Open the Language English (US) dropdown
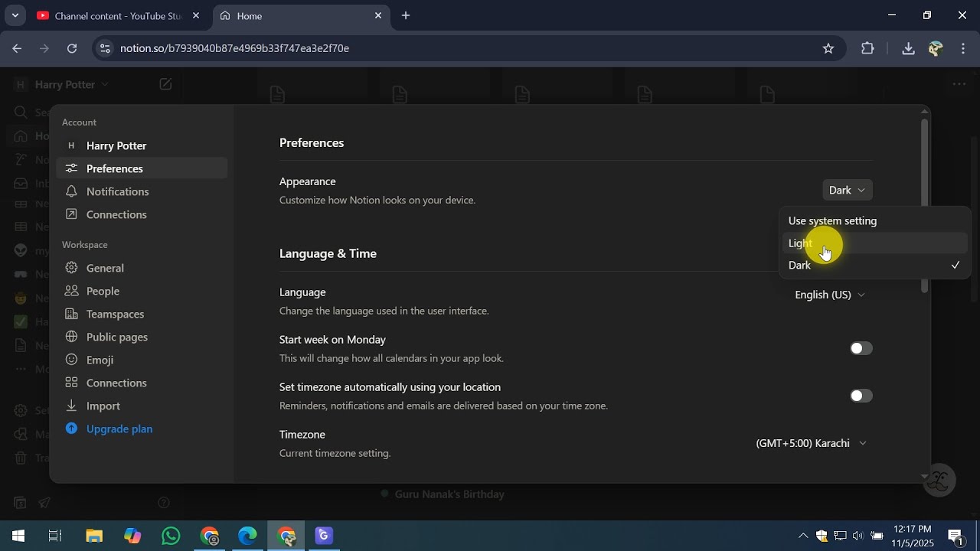The width and height of the screenshot is (980, 551). (830, 295)
